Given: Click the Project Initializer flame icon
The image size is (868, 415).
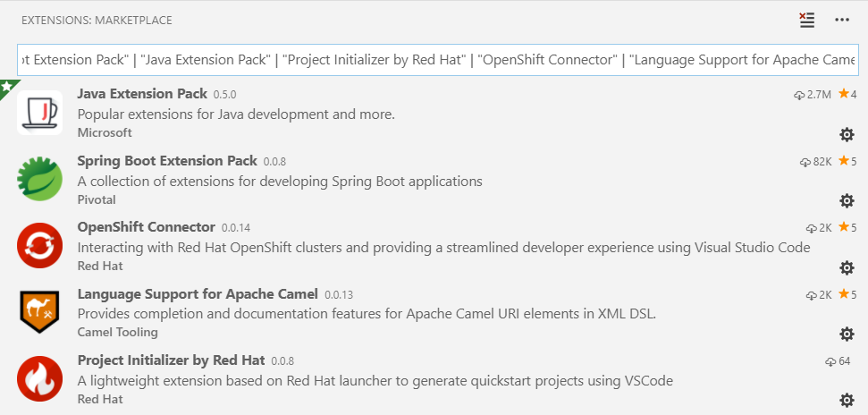Looking at the screenshot, I should click(x=39, y=378).
